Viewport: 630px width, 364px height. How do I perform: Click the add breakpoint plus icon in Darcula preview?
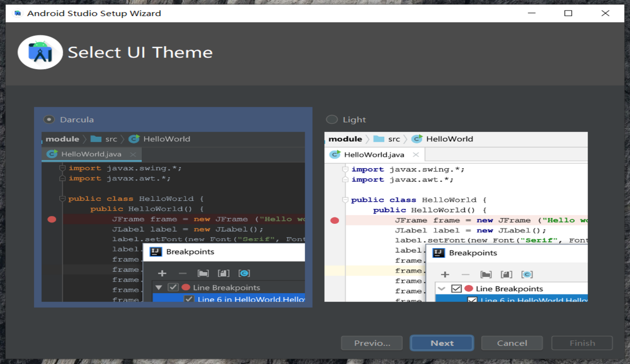pos(162,273)
